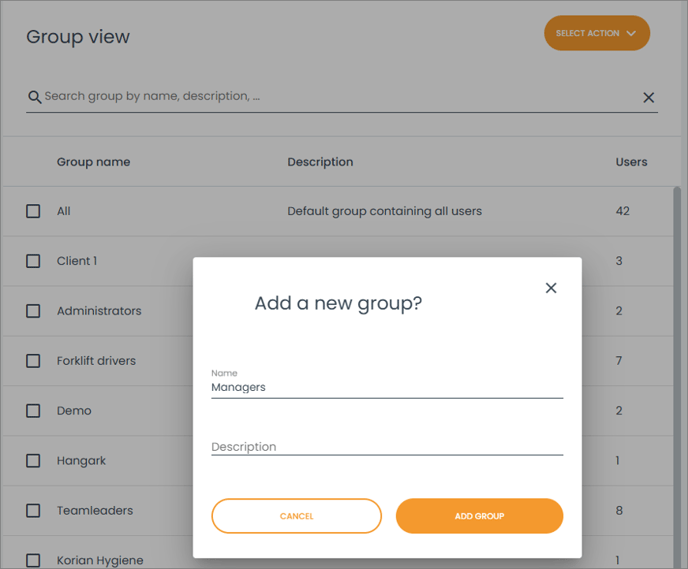Screen dimensions: 688x569
Task: Toggle the Demo group checkbox
Action: [33, 411]
